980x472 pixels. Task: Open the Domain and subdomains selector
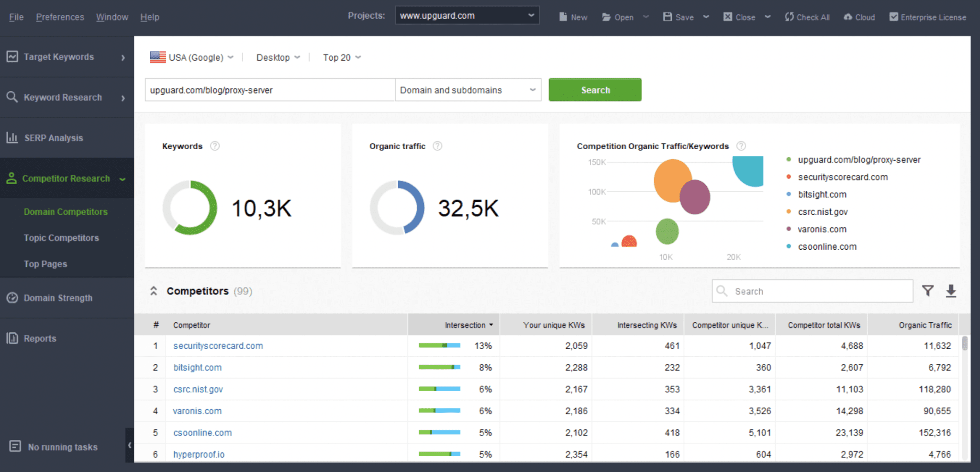coord(467,89)
